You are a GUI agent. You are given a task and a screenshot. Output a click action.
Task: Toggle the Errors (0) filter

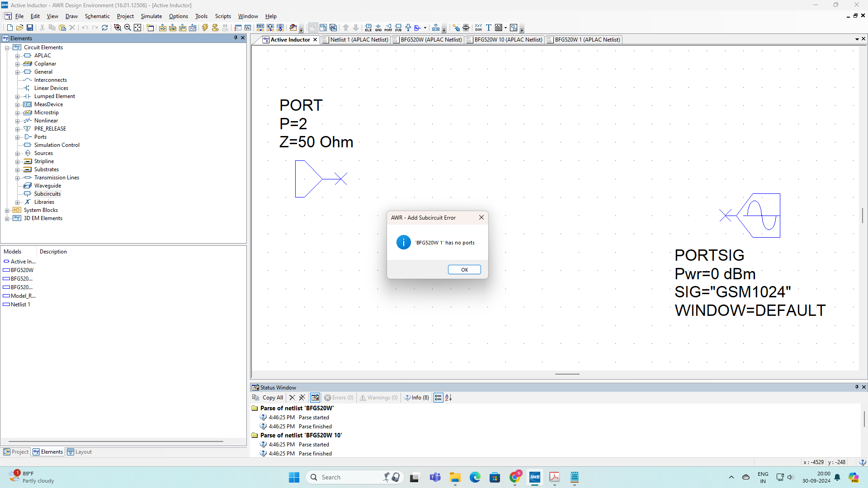(x=339, y=398)
